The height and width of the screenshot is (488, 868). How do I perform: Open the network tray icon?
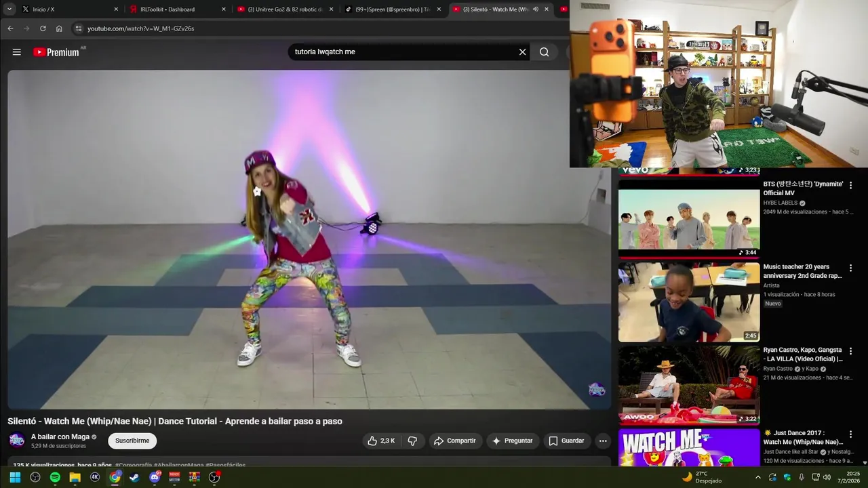[x=815, y=477]
